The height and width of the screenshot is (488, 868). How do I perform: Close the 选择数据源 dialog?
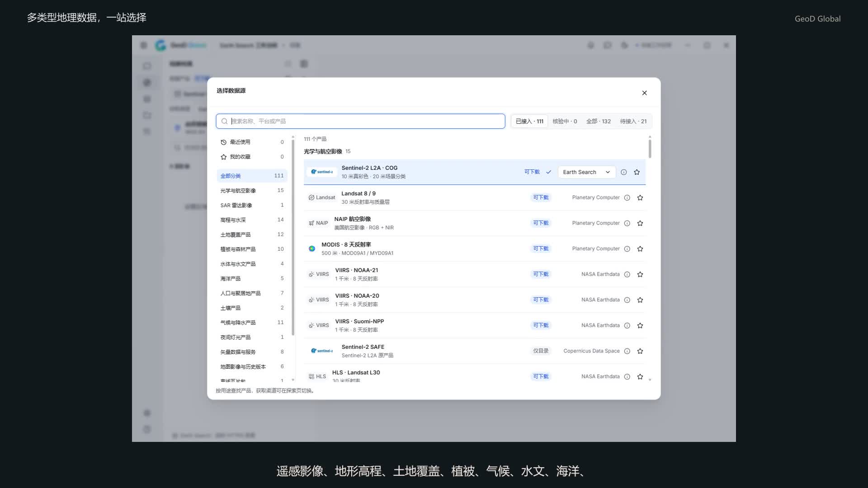coord(644,93)
